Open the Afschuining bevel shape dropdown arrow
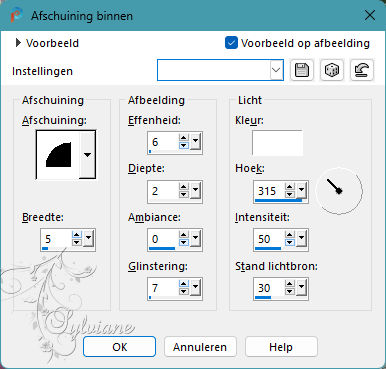 (x=87, y=154)
